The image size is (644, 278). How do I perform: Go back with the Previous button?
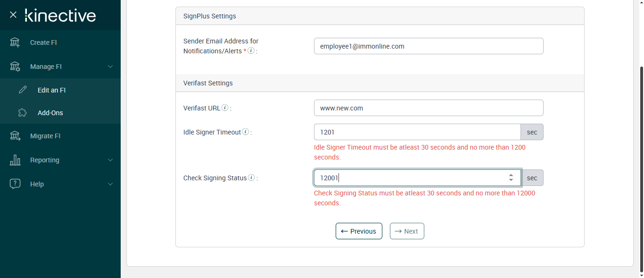point(359,231)
